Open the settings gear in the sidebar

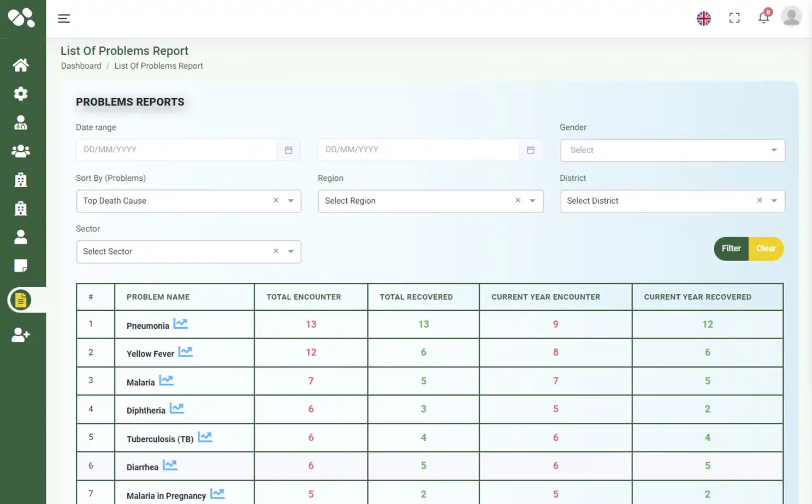tap(20, 93)
